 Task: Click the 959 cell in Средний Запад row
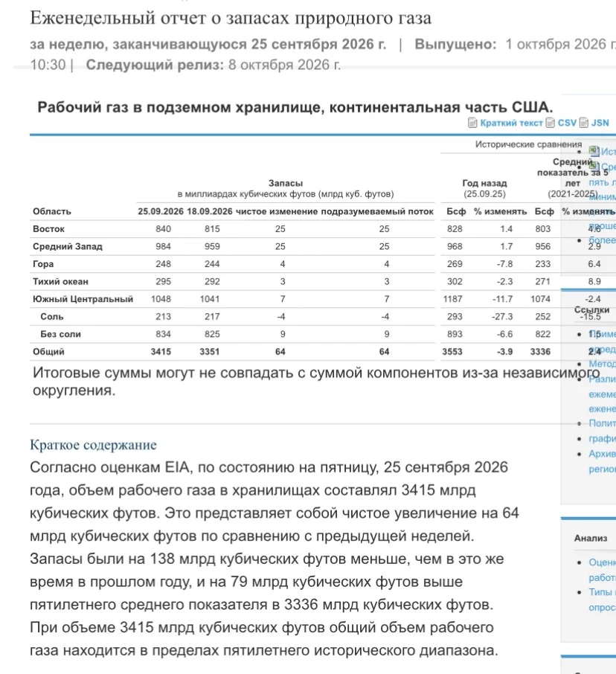(x=212, y=246)
